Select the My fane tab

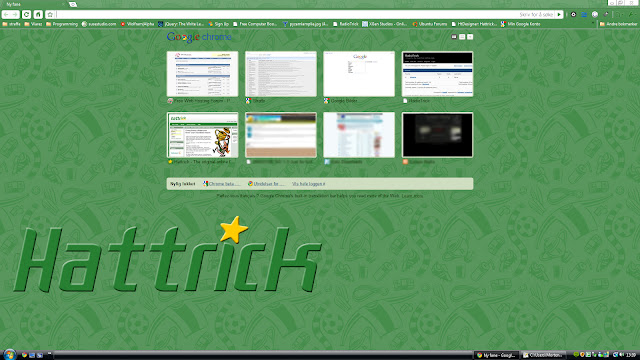(33, 4)
